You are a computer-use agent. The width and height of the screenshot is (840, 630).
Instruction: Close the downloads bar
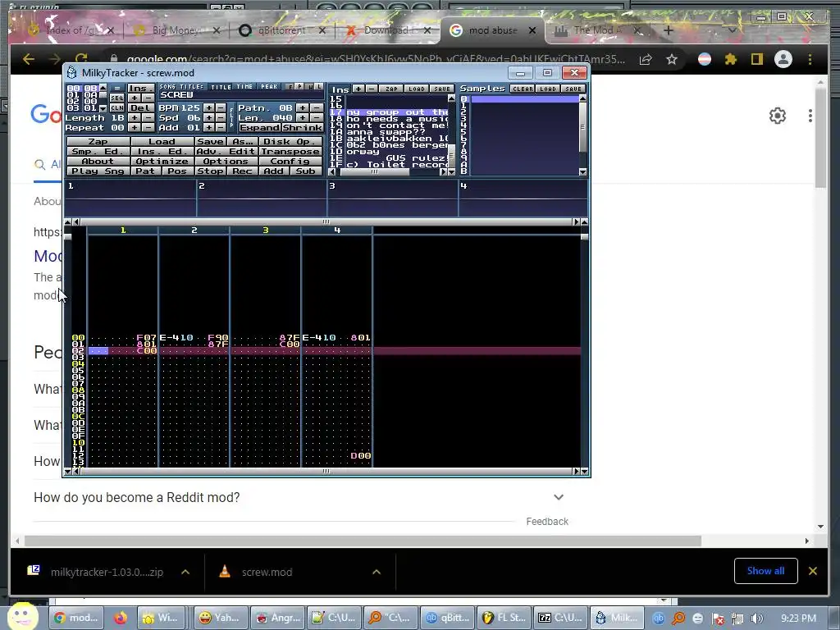pos(813,571)
